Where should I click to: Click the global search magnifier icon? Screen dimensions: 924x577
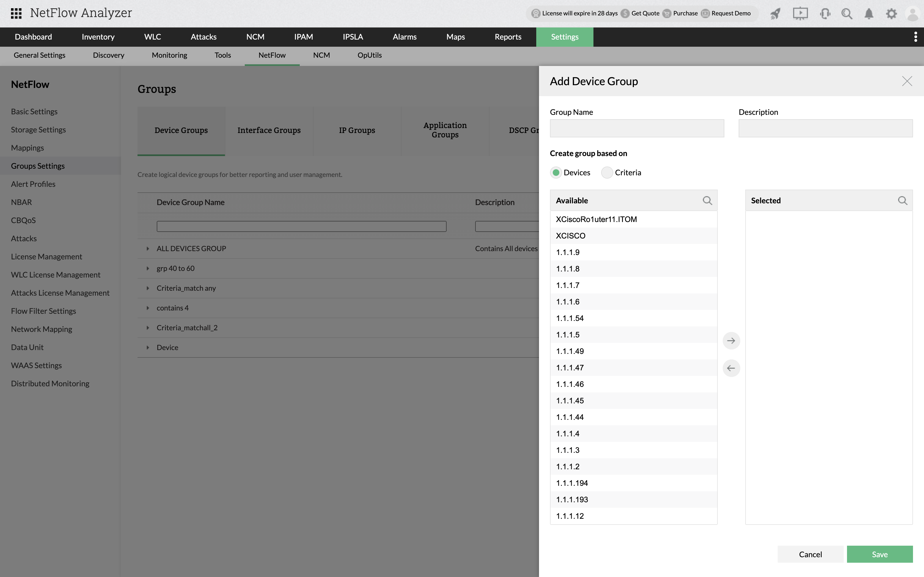coord(847,13)
